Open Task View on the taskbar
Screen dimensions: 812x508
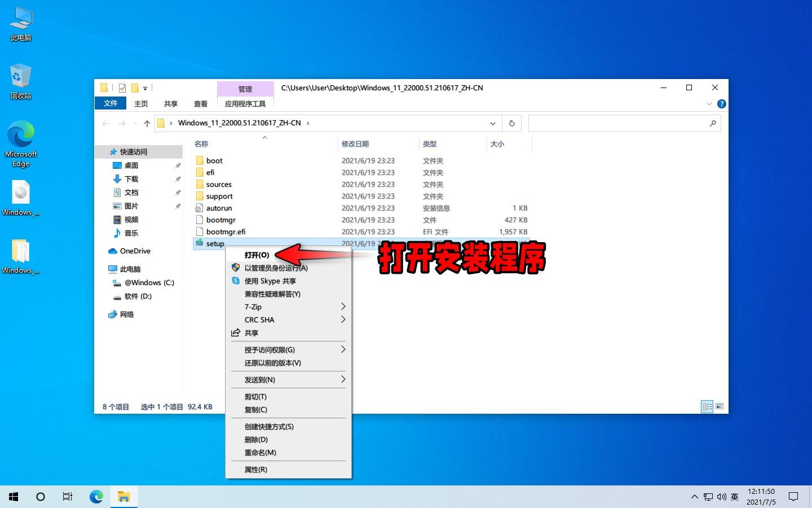68,497
